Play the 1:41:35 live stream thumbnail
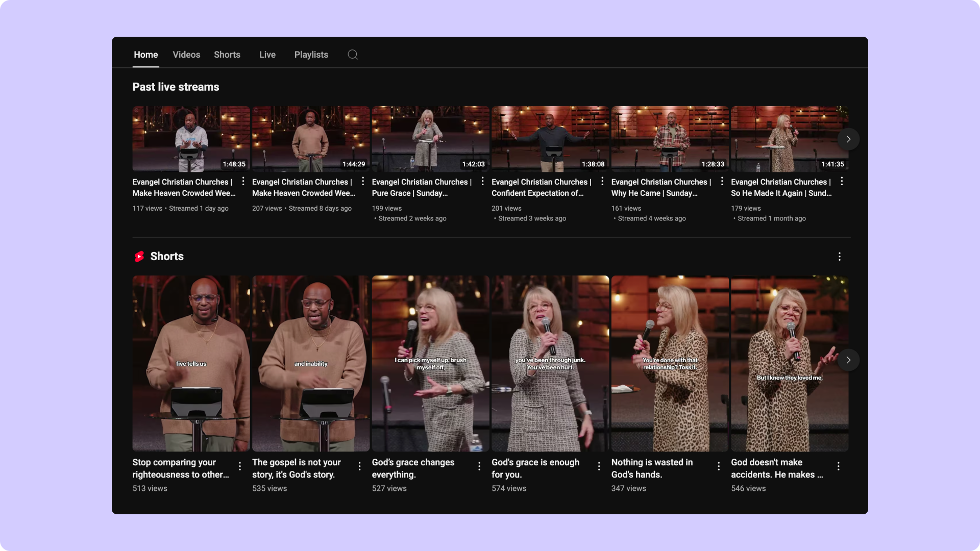Screen dimensions: 980x551 pyautogui.click(x=790, y=139)
